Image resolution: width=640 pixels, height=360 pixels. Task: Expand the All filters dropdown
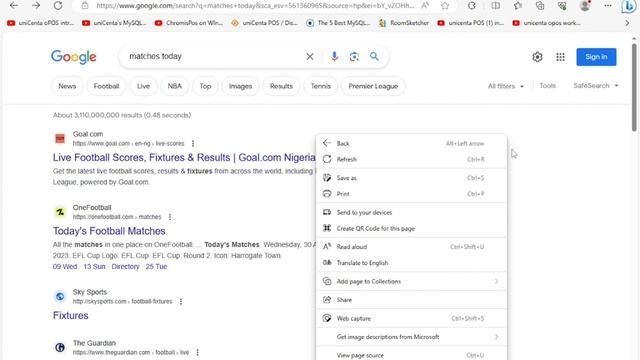click(506, 86)
